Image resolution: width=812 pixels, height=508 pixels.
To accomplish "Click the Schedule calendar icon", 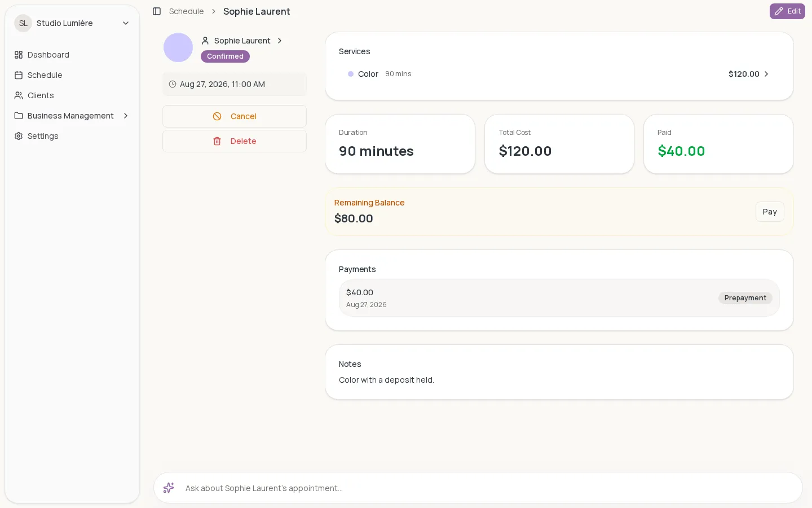I will coord(19,75).
